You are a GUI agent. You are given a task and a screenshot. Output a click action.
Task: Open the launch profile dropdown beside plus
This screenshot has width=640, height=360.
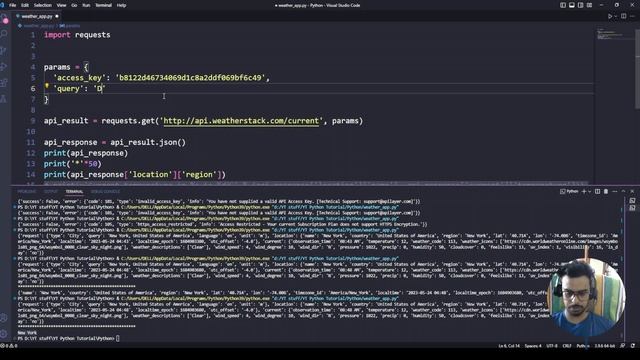tap(589, 191)
